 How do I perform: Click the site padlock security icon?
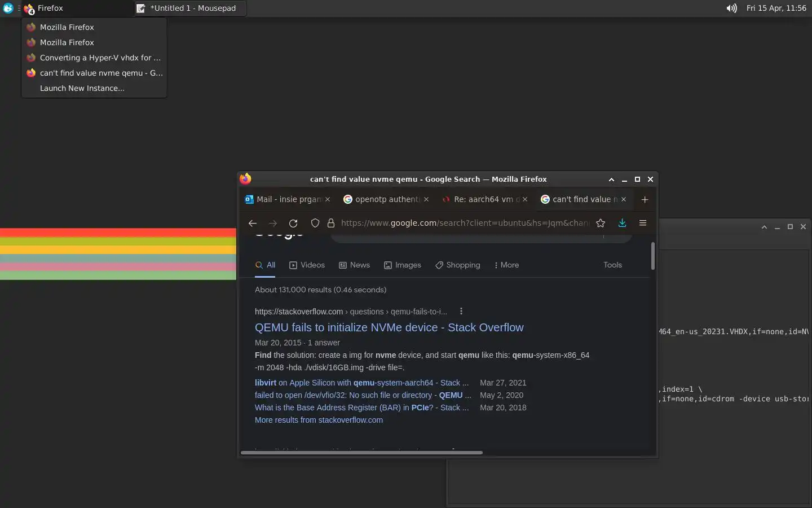point(331,223)
